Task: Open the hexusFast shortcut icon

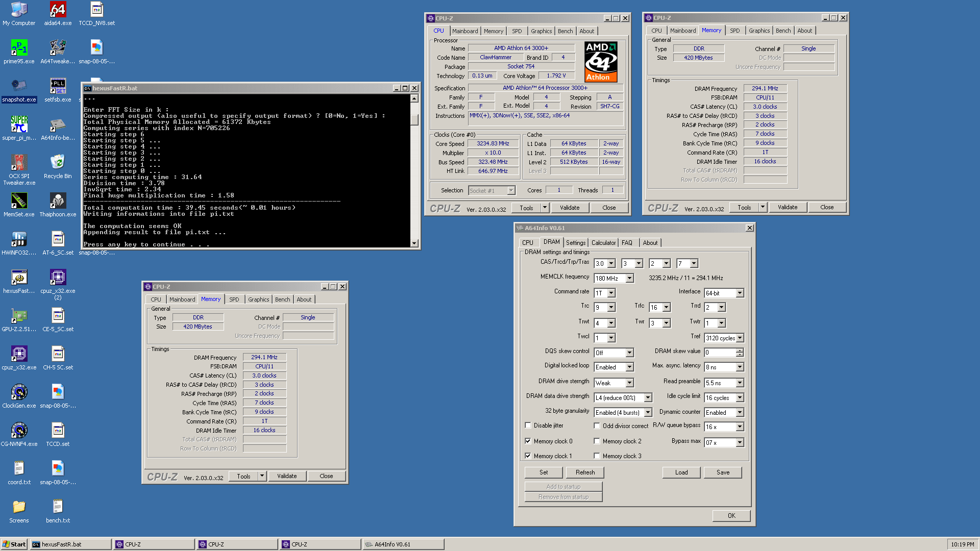Action: pos(19,282)
